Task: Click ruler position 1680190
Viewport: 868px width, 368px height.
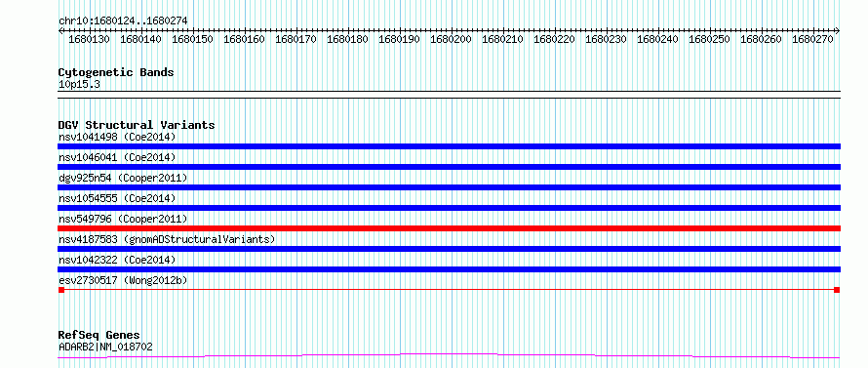Action: [x=399, y=40]
